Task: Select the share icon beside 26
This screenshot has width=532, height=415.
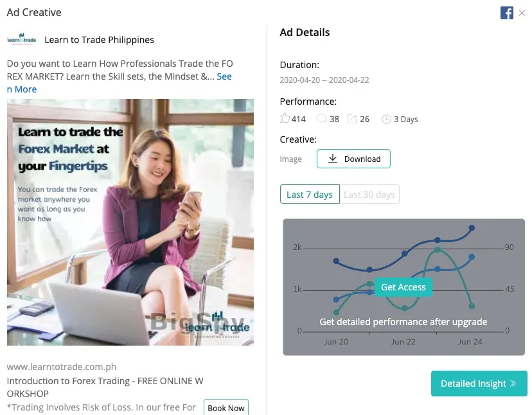Action: 352,118
